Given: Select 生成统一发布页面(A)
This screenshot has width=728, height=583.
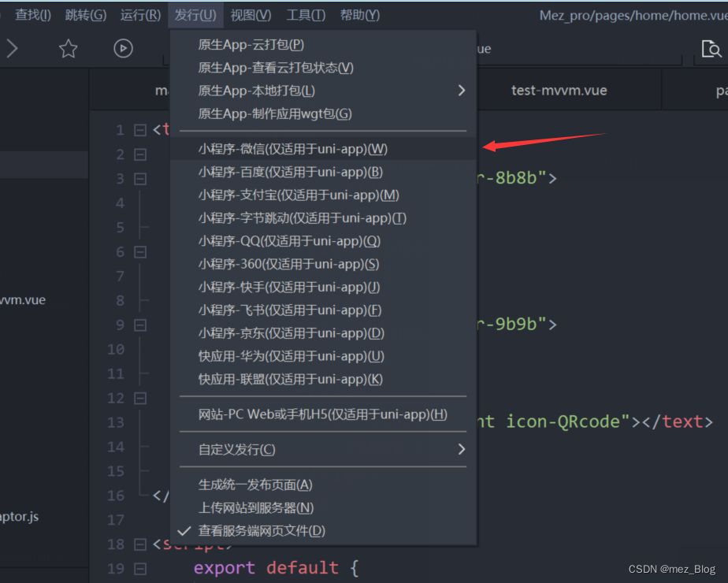Looking at the screenshot, I should click(323, 485).
